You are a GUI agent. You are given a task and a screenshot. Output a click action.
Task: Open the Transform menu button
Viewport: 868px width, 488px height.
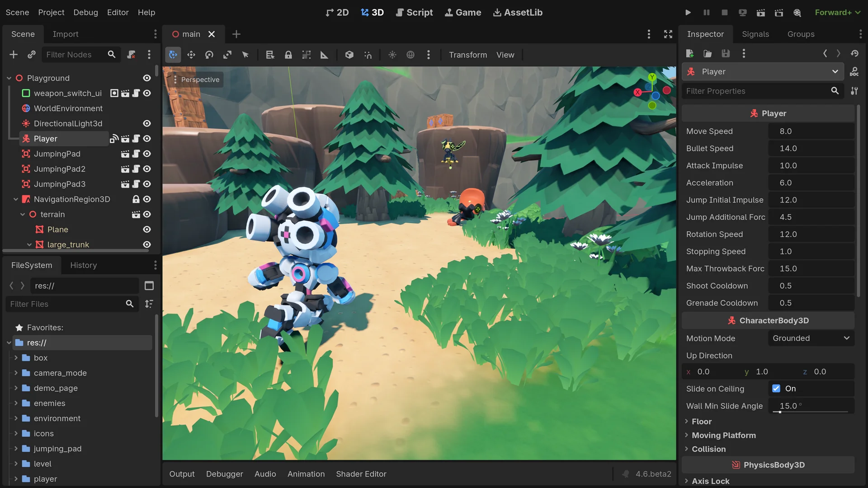click(x=467, y=55)
